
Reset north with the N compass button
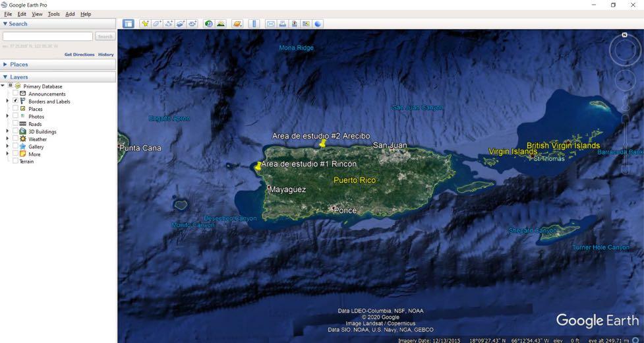[x=624, y=35]
